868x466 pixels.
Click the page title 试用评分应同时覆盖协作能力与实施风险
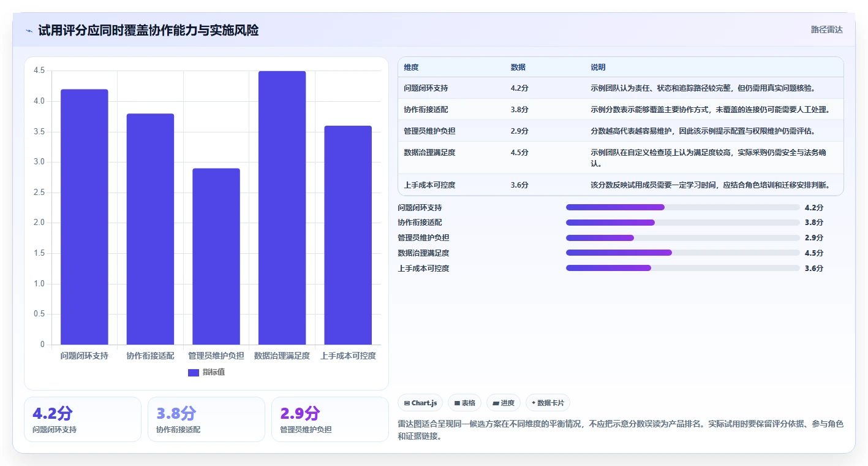[148, 30]
